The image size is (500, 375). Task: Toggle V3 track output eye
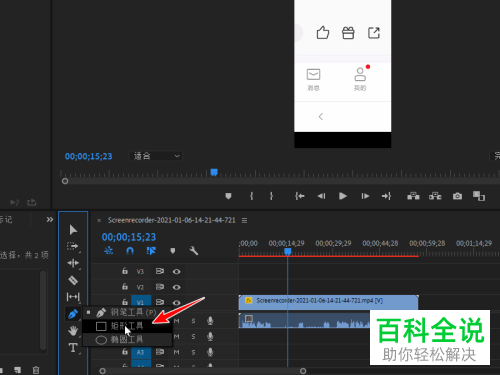(177, 272)
